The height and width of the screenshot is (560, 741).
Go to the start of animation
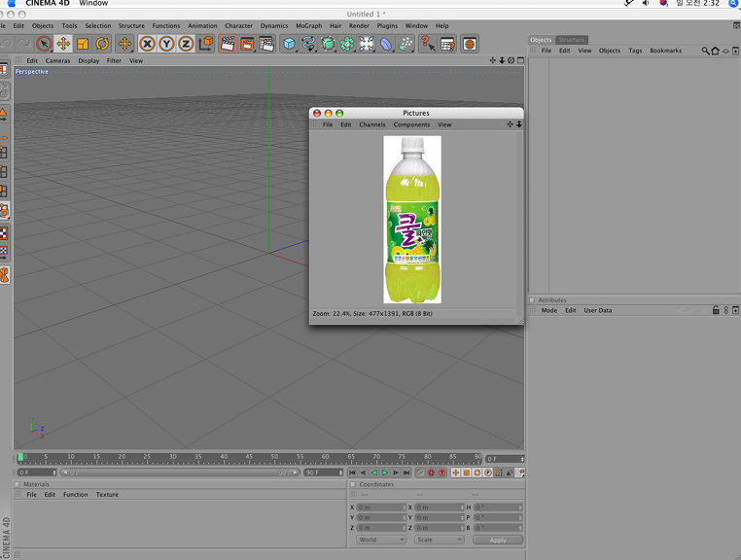coord(352,472)
